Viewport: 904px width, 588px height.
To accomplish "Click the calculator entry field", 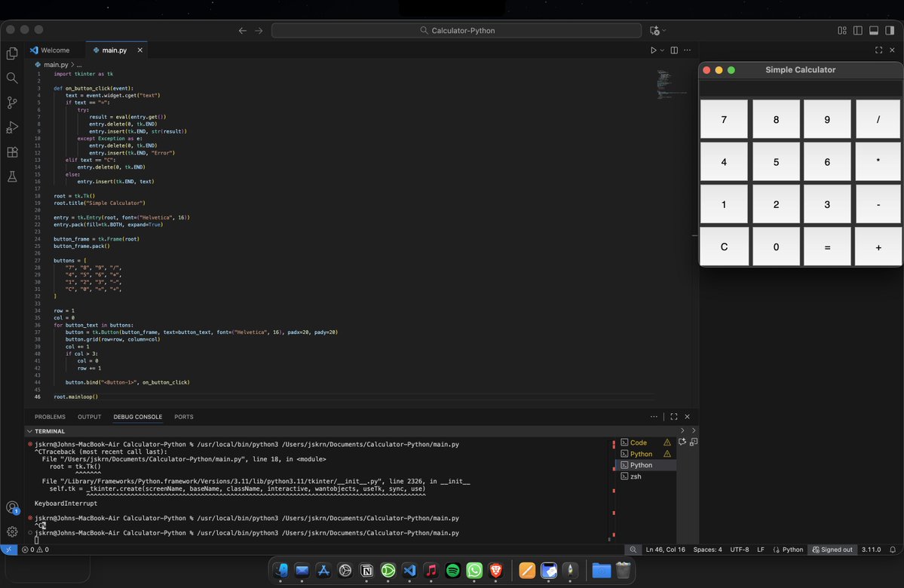I will click(x=801, y=88).
